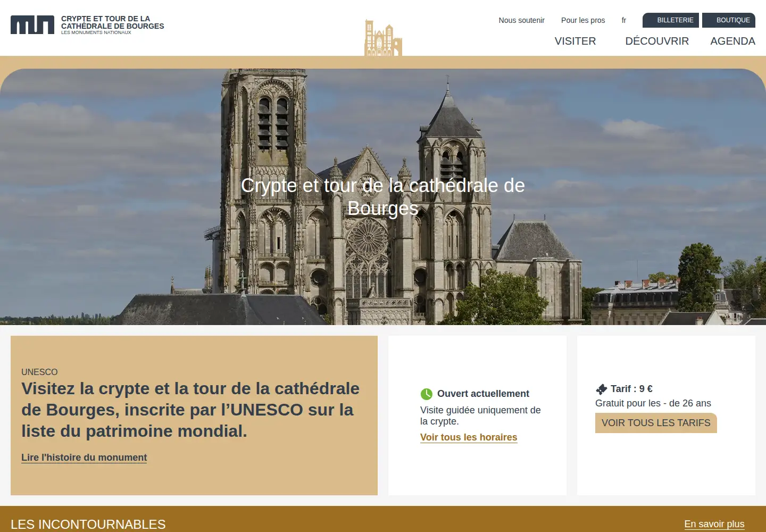Click the Monuments Nationaux logo icon
Screen dimensions: 766x532
click(x=32, y=25)
